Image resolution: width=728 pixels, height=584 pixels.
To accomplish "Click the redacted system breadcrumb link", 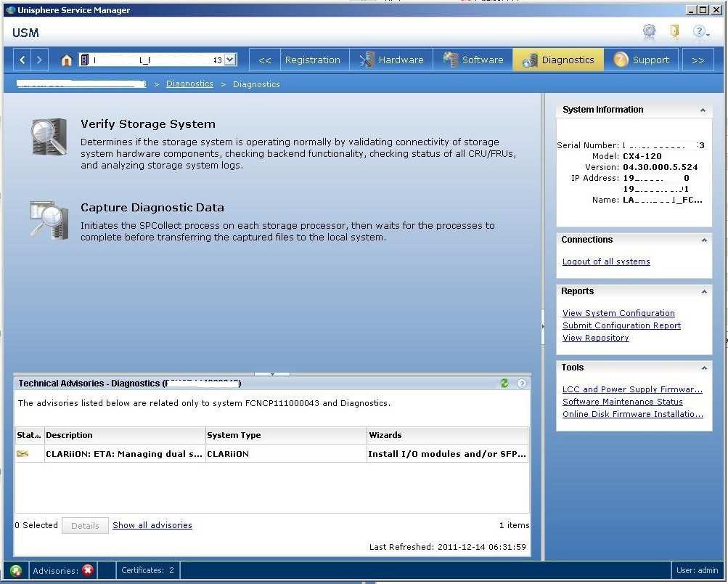I will click(x=81, y=84).
